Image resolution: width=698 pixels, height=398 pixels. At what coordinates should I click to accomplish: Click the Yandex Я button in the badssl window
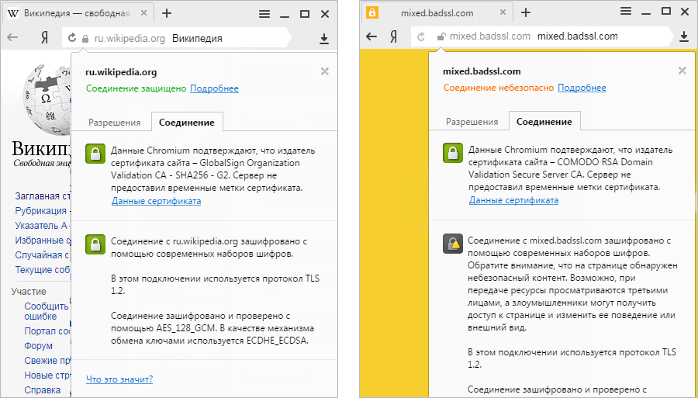point(394,37)
